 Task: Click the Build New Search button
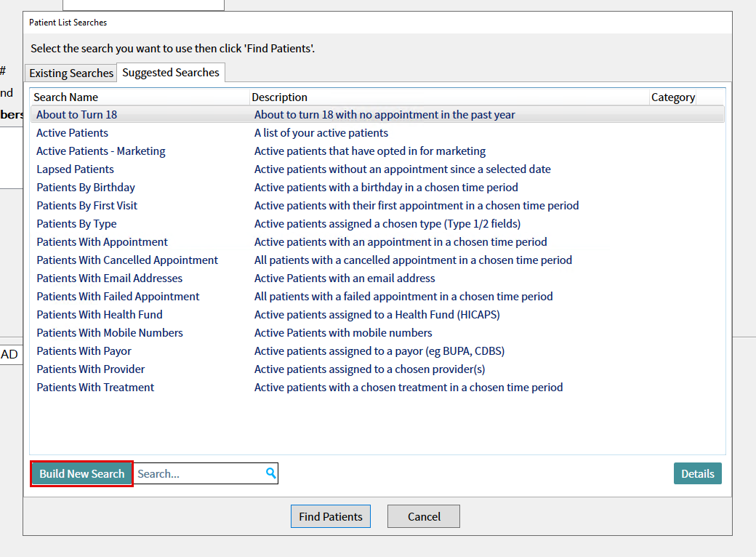(x=81, y=473)
